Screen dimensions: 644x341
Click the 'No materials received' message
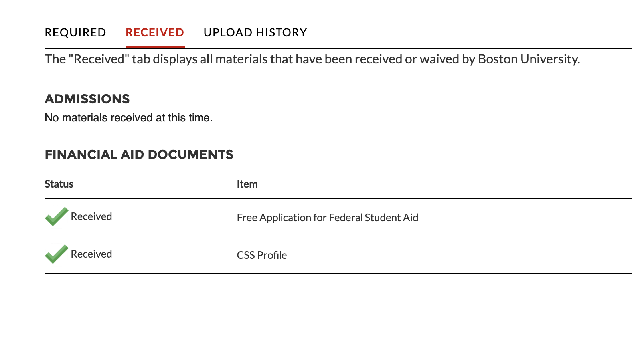tap(128, 118)
